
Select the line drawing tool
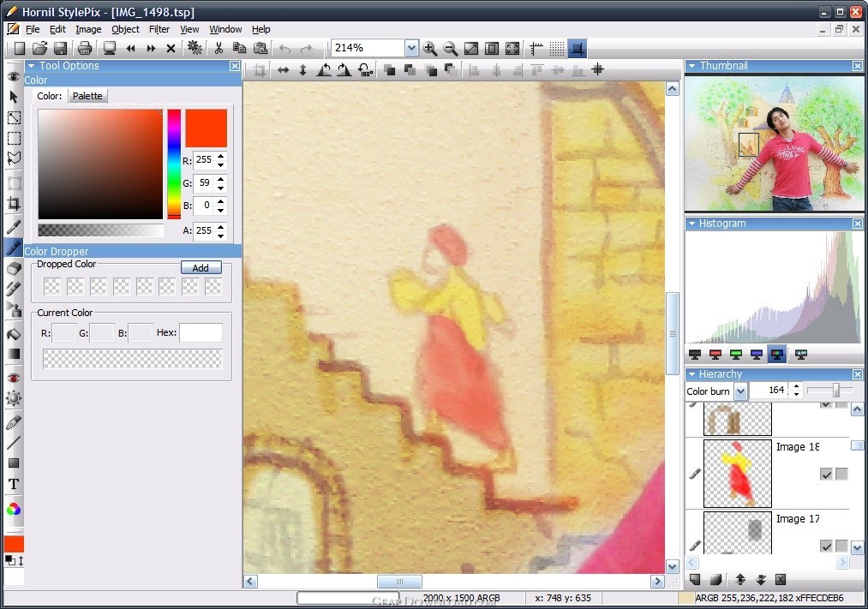click(14, 442)
